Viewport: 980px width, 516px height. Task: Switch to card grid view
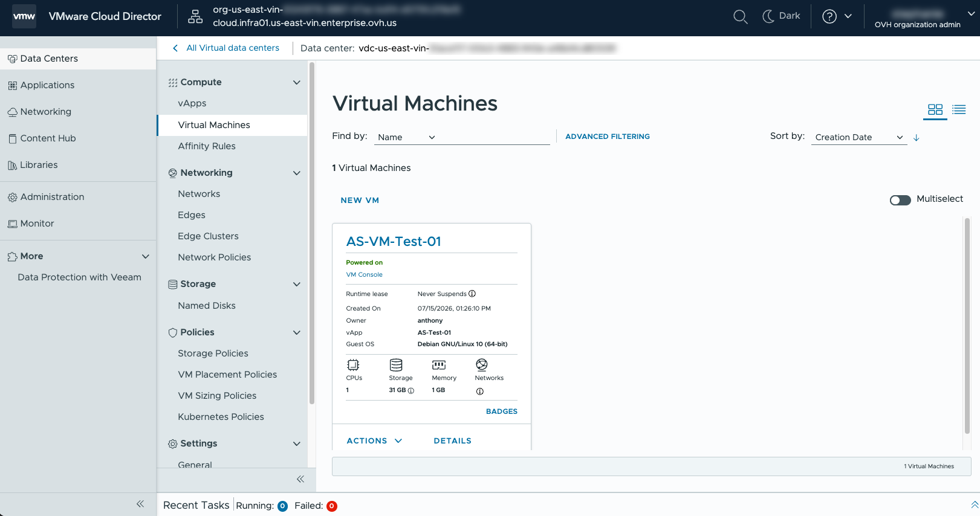coord(935,109)
